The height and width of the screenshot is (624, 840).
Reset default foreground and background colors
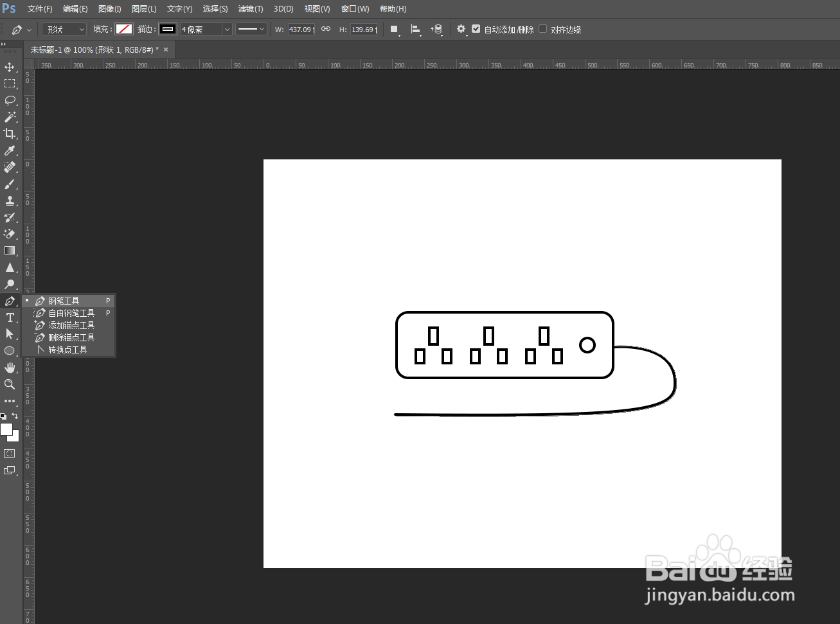coord(3,416)
